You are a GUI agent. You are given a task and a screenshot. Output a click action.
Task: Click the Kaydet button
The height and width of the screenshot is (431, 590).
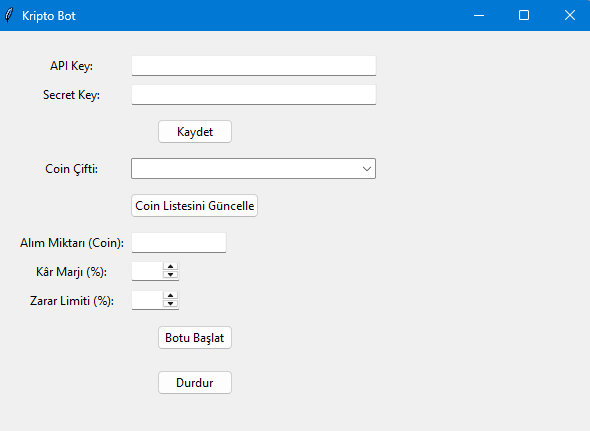pyautogui.click(x=195, y=131)
